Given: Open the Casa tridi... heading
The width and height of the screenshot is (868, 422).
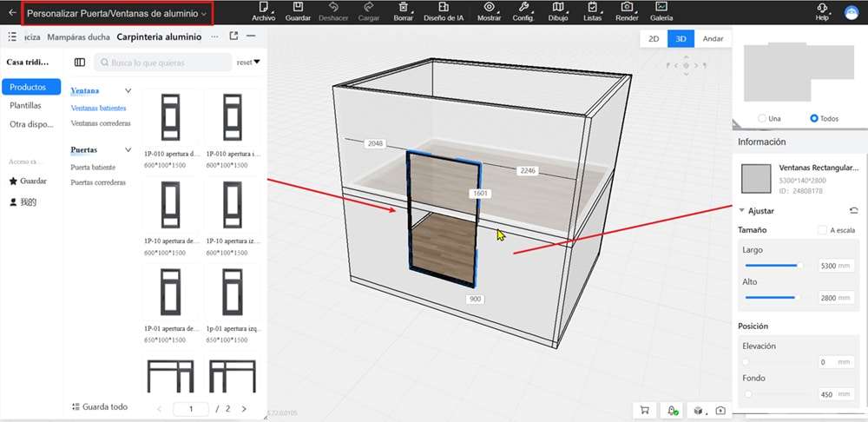Looking at the screenshot, I should click(28, 62).
